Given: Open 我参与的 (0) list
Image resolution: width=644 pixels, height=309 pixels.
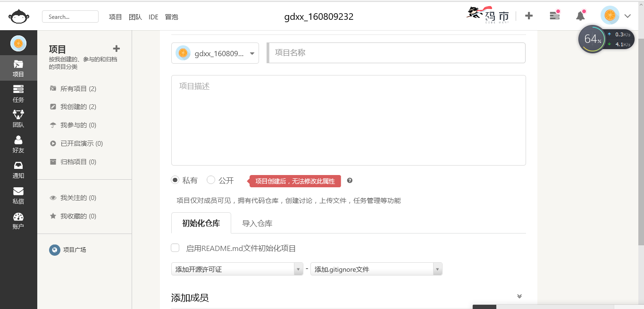Looking at the screenshot, I should 73,125.
